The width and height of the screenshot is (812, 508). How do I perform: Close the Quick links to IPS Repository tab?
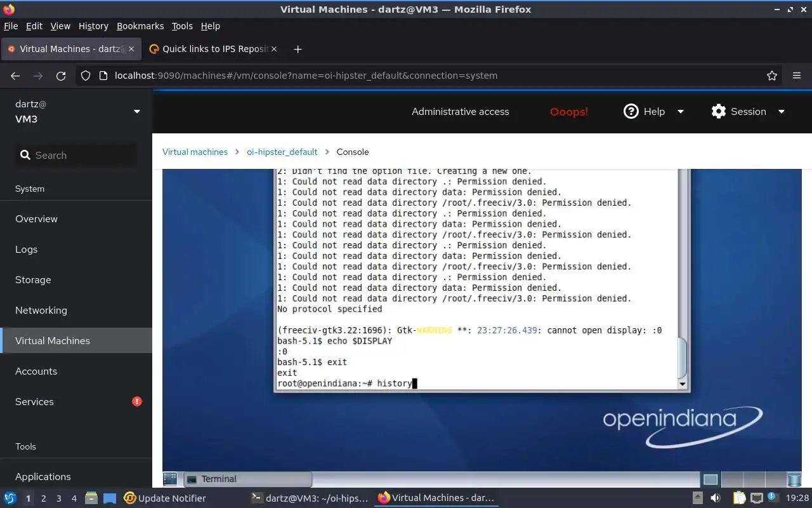tap(274, 49)
